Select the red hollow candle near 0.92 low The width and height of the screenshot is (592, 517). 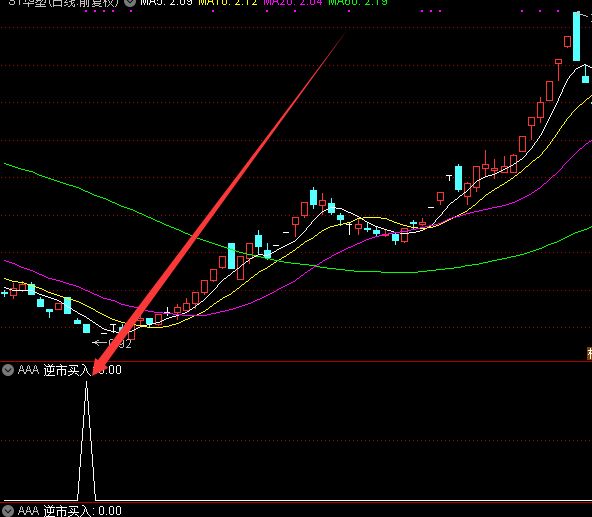click(x=132, y=333)
